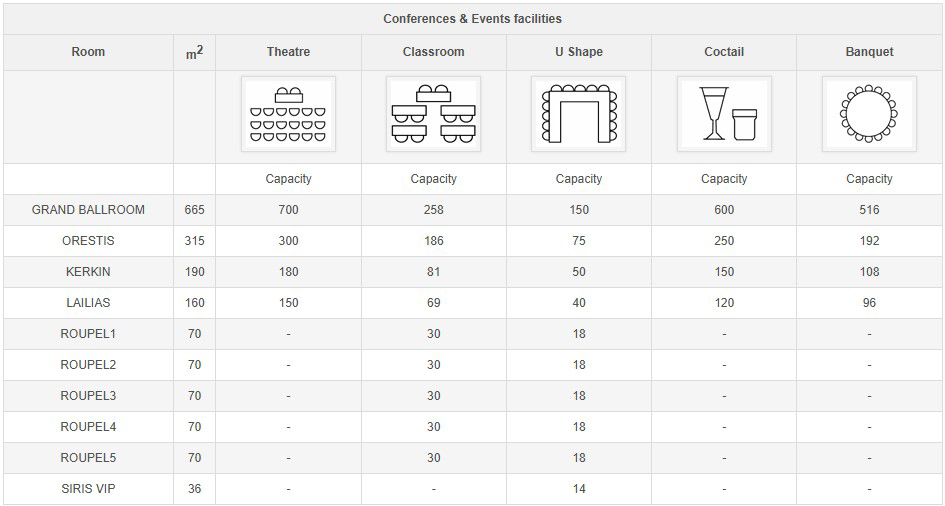Select the ORESTIS room row label
The image size is (945, 506).
88,241
